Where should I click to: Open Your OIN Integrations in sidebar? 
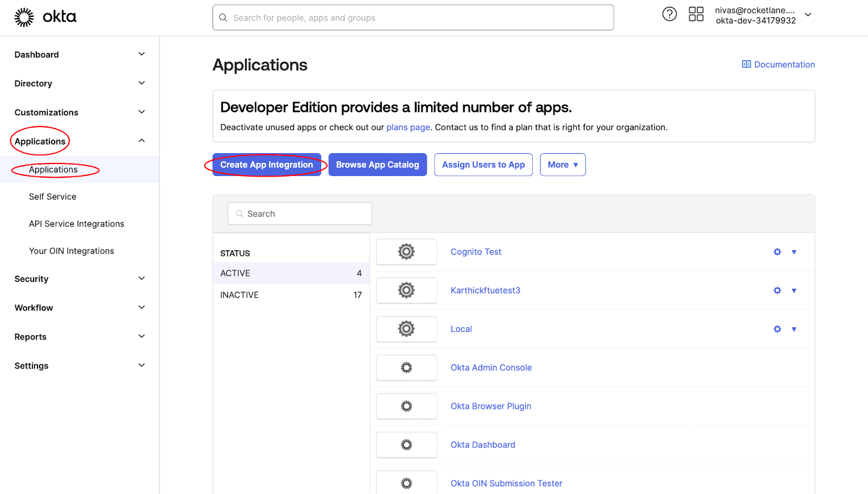[72, 251]
